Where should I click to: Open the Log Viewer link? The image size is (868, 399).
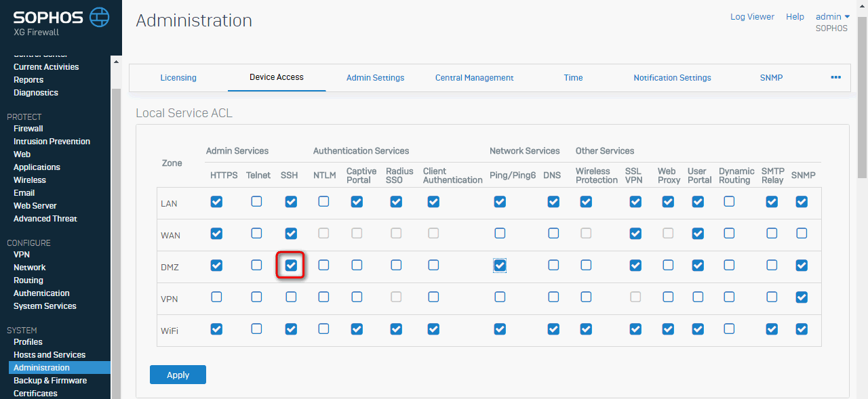pos(752,17)
